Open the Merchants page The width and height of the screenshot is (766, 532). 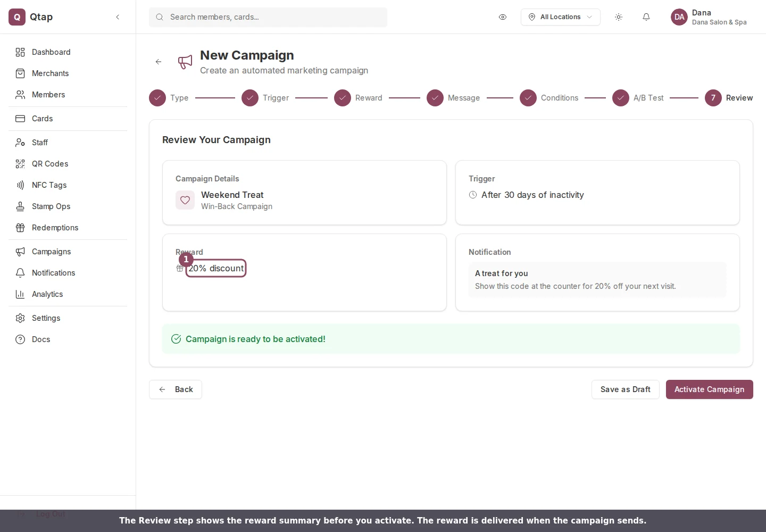[68, 73]
